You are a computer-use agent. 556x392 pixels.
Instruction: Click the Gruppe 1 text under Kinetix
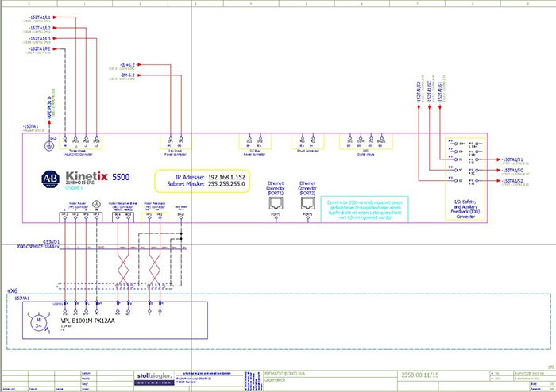[x=74, y=188]
